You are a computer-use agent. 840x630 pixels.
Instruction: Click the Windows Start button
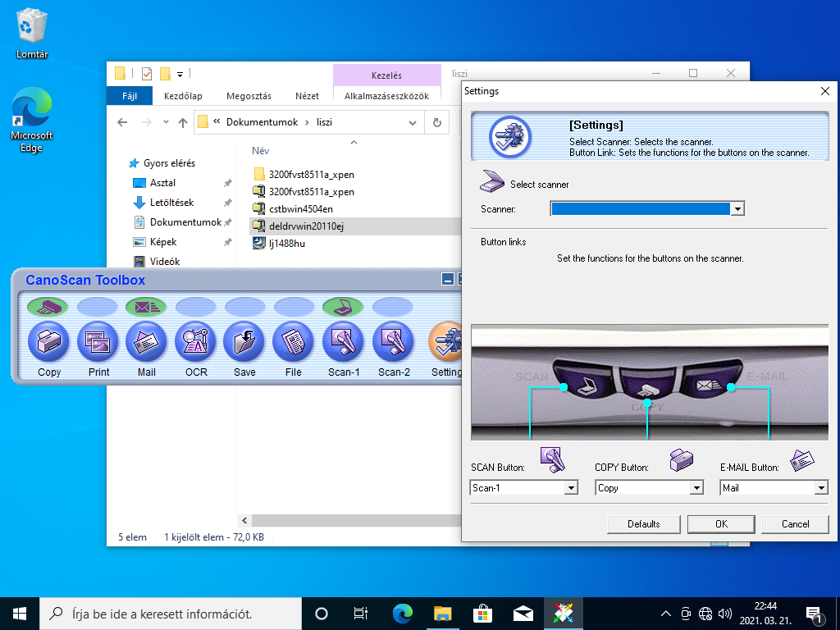[x=20, y=614]
